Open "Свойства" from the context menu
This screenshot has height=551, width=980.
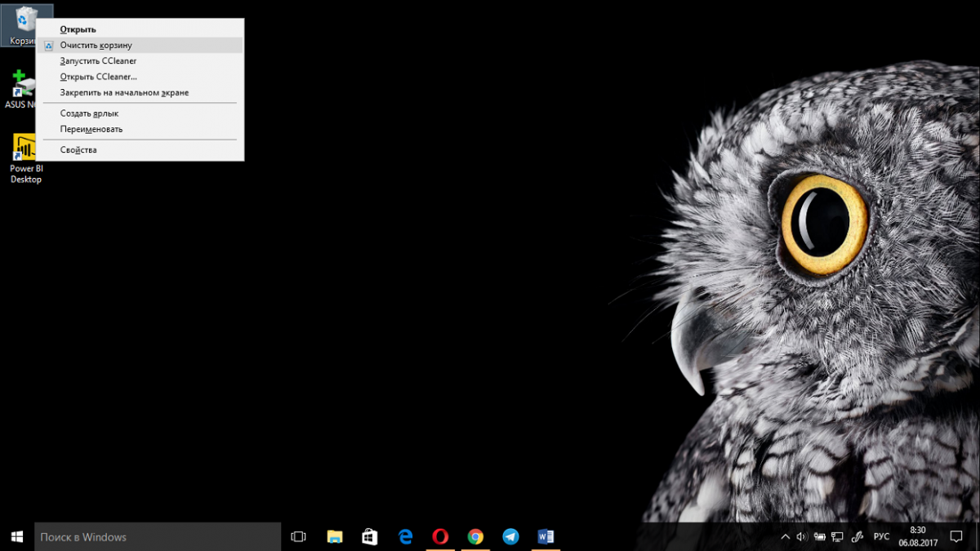[x=78, y=150]
